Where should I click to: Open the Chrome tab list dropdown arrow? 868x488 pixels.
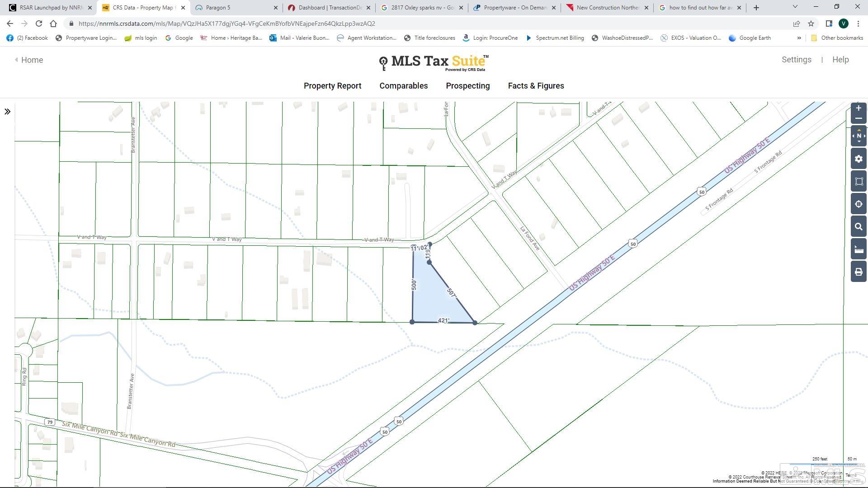point(795,7)
